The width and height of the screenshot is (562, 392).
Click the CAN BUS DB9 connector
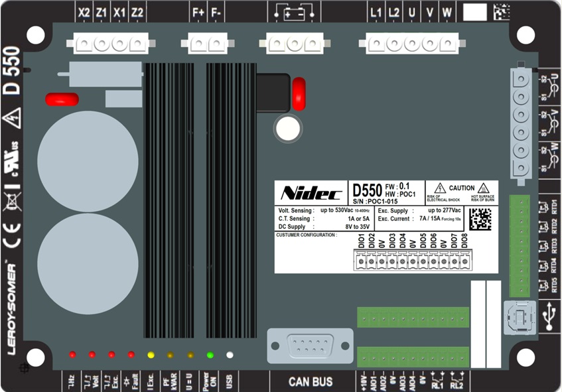(310, 346)
